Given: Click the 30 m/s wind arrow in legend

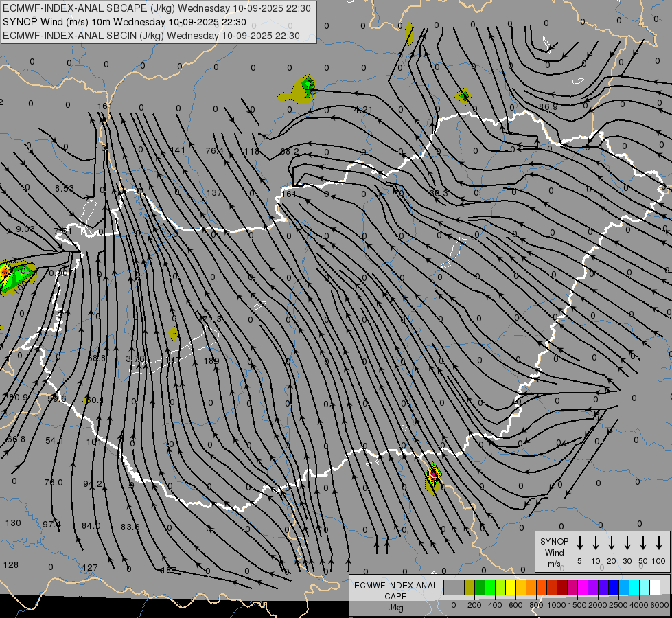Looking at the screenshot, I should click(627, 543).
